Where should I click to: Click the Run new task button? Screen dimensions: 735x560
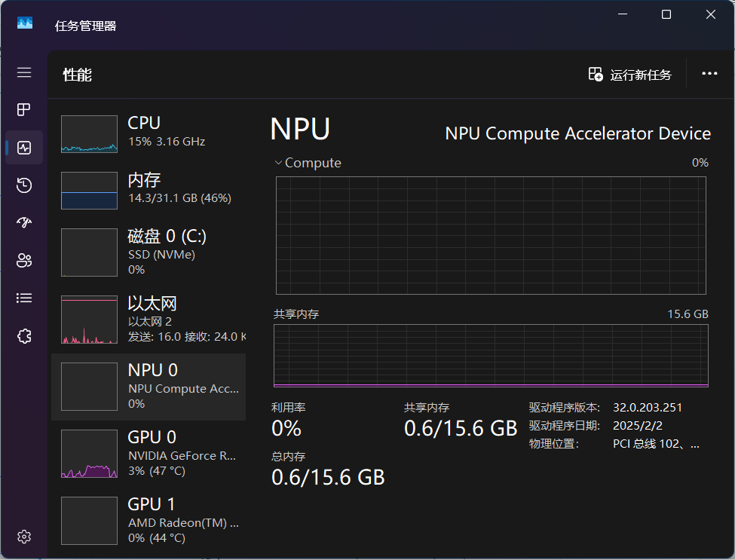point(630,75)
